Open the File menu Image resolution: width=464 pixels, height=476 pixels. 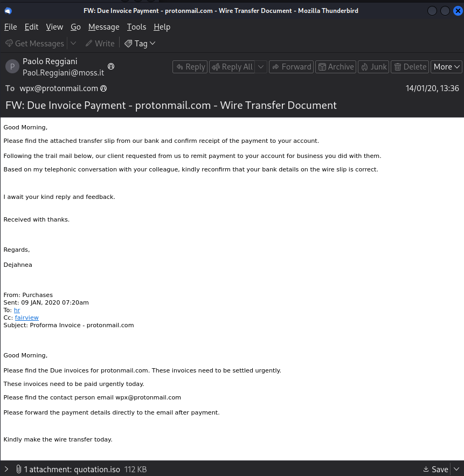pyautogui.click(x=11, y=27)
